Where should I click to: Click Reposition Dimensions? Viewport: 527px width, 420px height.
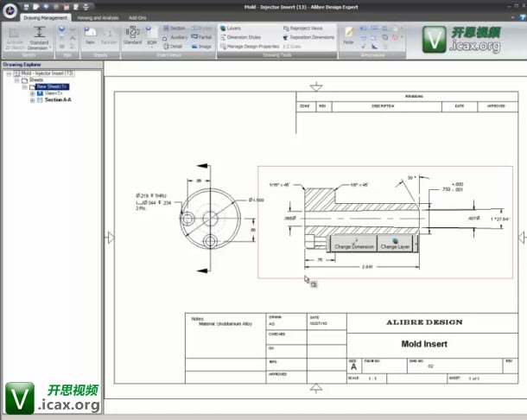pos(309,37)
